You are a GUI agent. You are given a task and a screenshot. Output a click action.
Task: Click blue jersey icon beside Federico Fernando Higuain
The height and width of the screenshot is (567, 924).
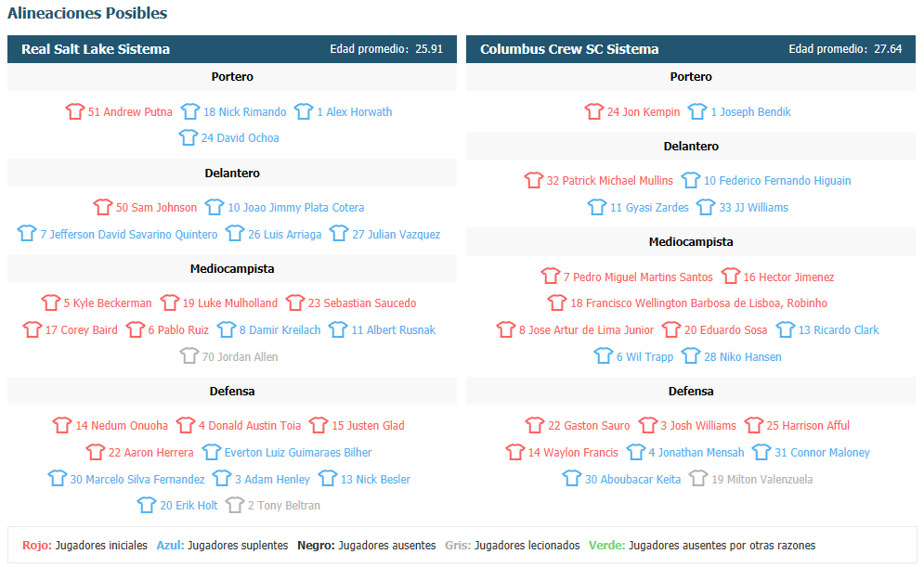coord(691,180)
